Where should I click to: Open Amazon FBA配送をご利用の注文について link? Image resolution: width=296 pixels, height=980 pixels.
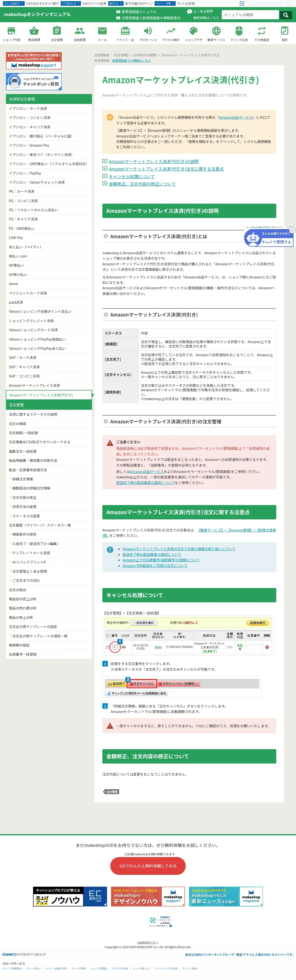coord(155,566)
